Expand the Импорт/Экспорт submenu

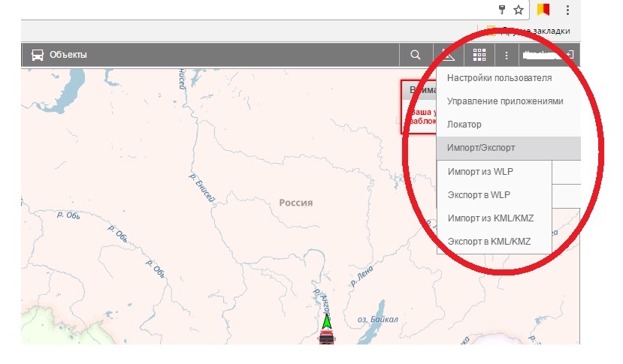click(x=481, y=148)
